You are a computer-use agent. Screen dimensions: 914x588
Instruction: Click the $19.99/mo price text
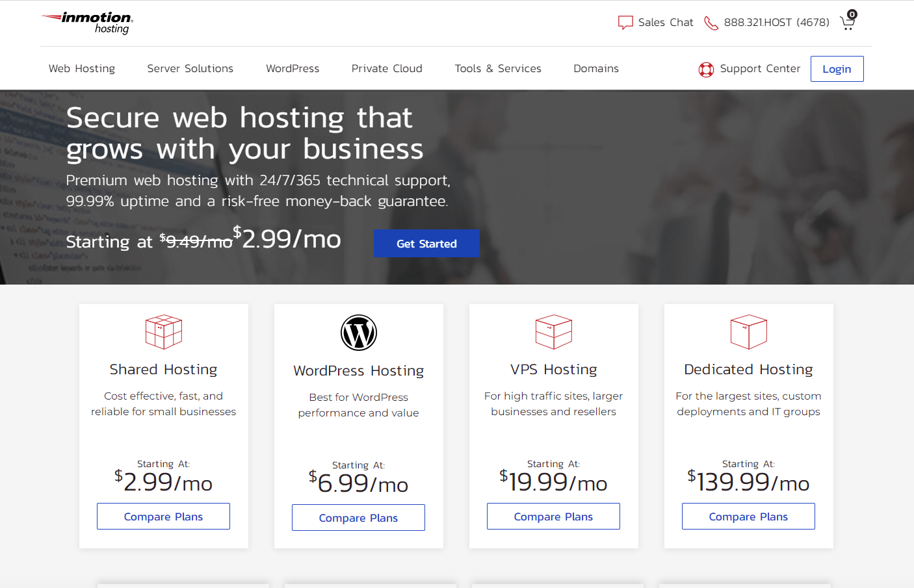click(x=554, y=481)
